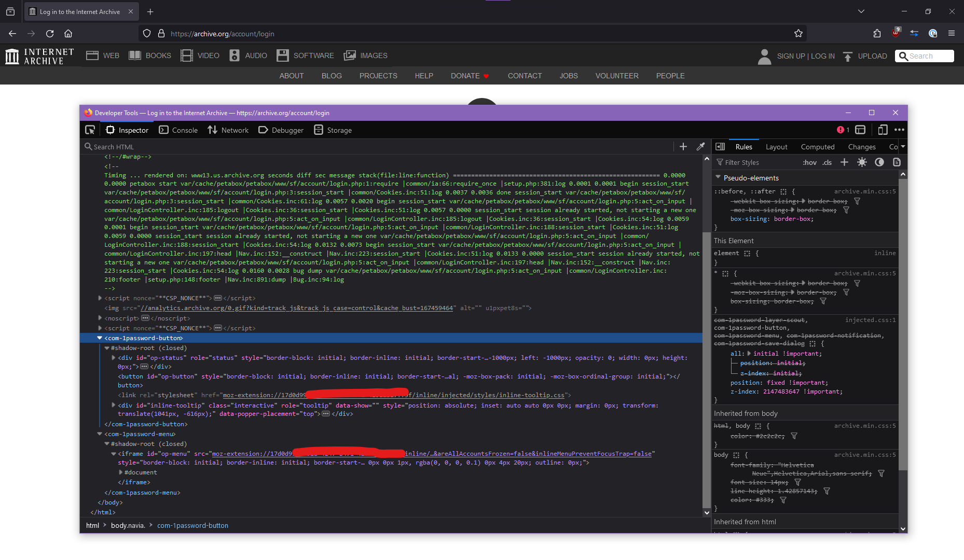Collapse the com-1password-button node

click(x=100, y=338)
